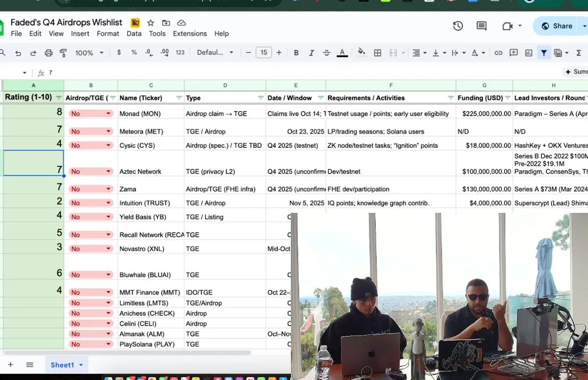Click the search magnifier in toolbar

(x=2, y=53)
